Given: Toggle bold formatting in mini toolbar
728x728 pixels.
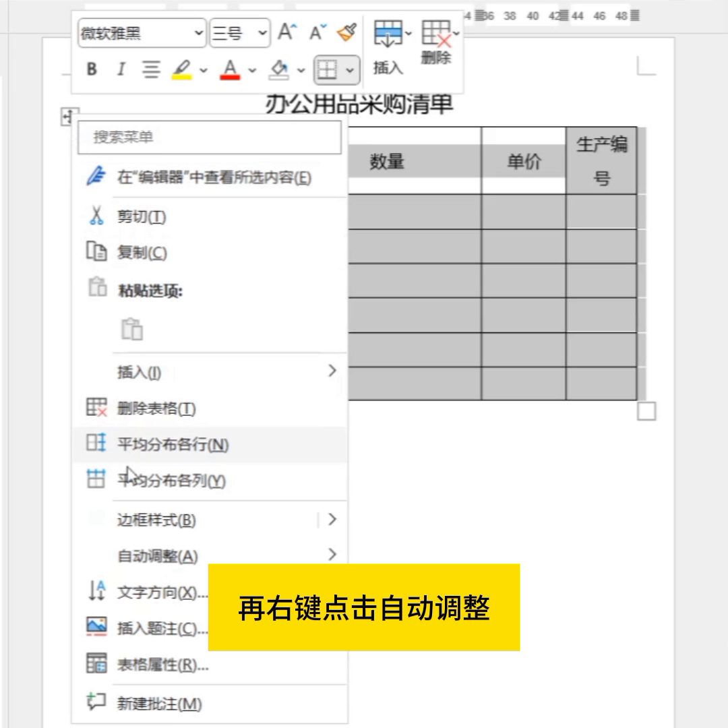Looking at the screenshot, I should [92, 69].
